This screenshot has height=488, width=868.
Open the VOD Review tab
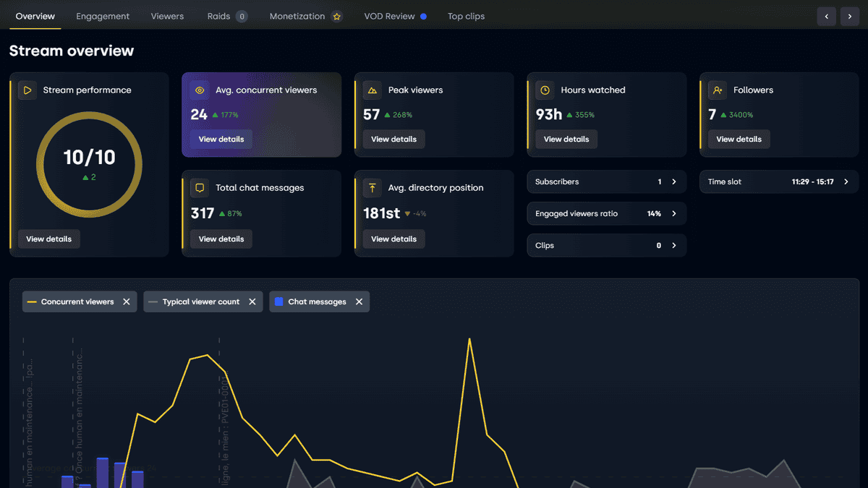tap(389, 16)
